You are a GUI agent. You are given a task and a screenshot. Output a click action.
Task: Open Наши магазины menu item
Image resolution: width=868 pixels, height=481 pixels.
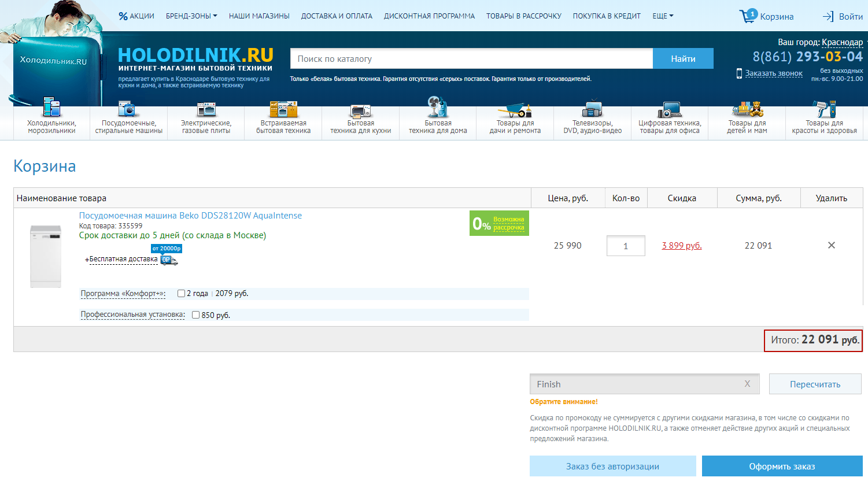coord(259,16)
